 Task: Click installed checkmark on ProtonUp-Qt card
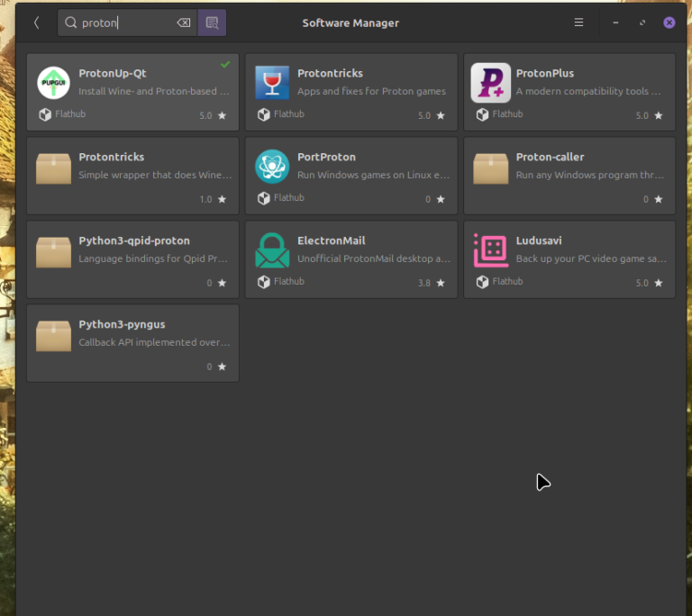pos(225,65)
